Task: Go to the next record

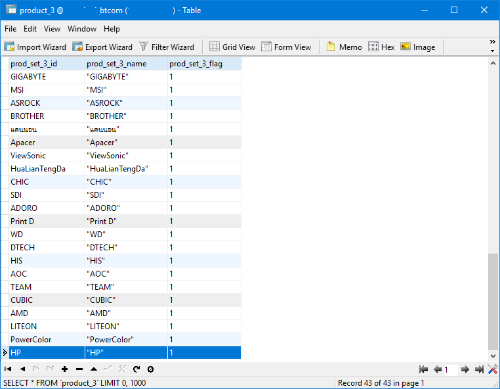Action: pyautogui.click(x=36, y=369)
